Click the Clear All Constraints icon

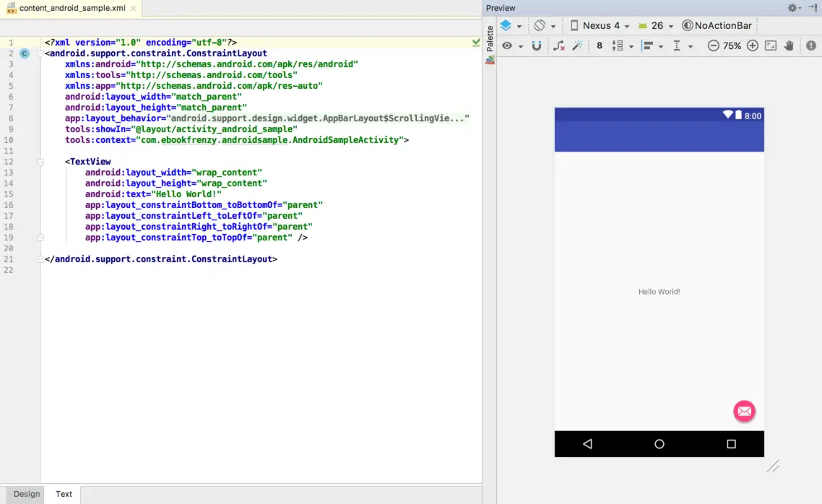(x=559, y=45)
